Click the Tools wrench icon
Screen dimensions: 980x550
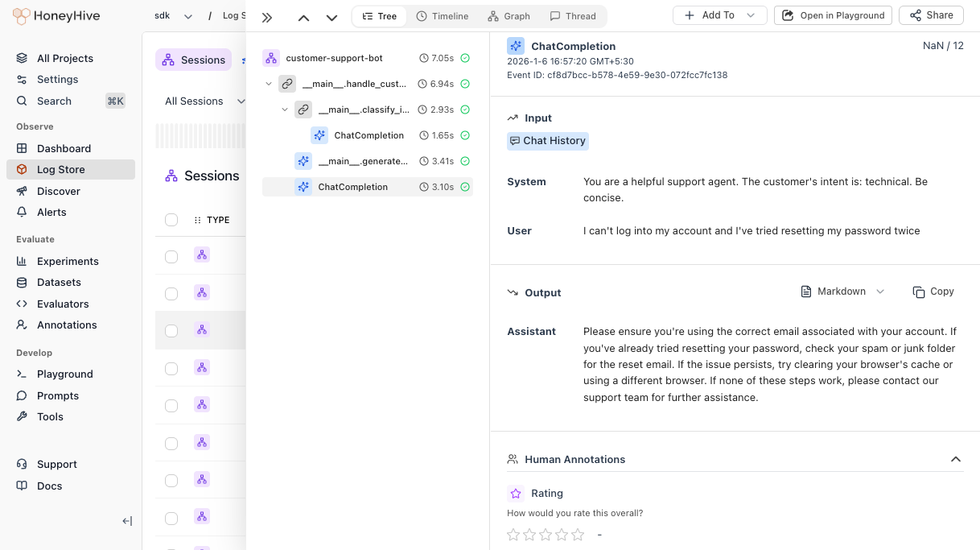[22, 416]
